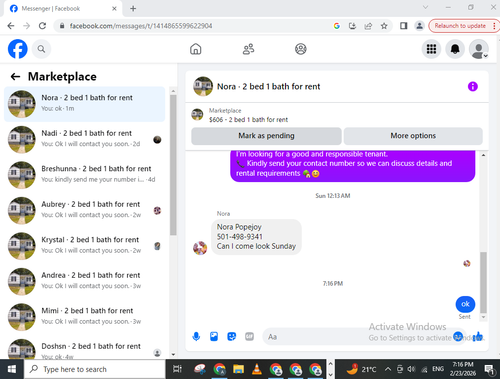Open conversation info purple icon

tap(473, 86)
